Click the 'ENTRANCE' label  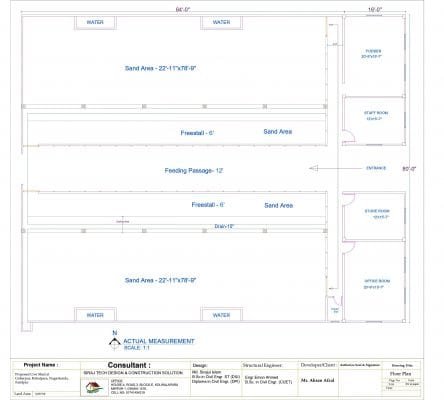point(376,168)
